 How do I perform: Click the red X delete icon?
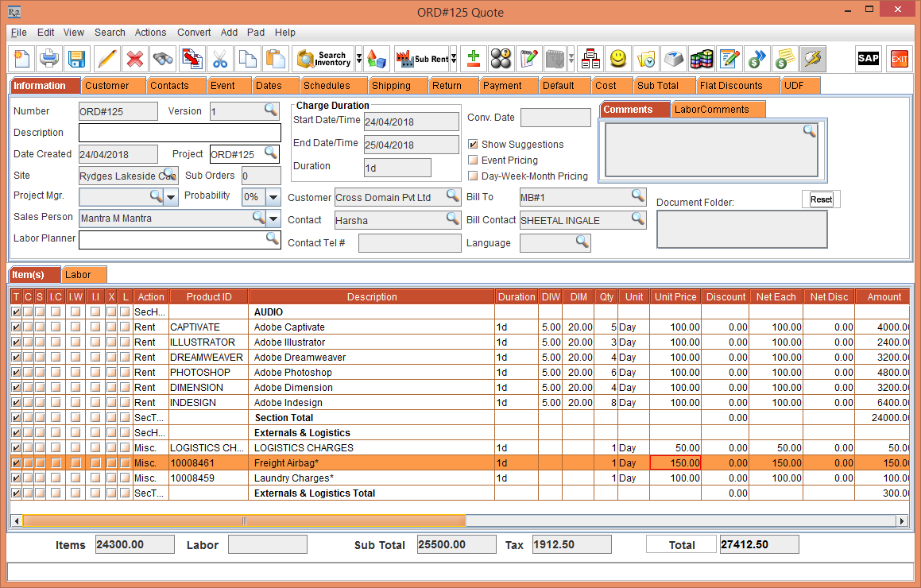pyautogui.click(x=134, y=59)
